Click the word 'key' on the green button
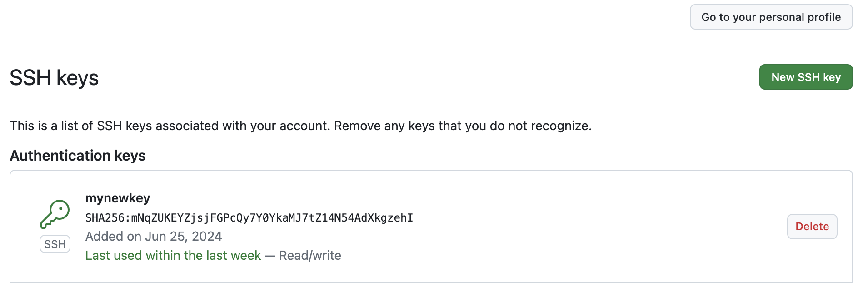Screen dimensions: 868x283 [x=832, y=77]
